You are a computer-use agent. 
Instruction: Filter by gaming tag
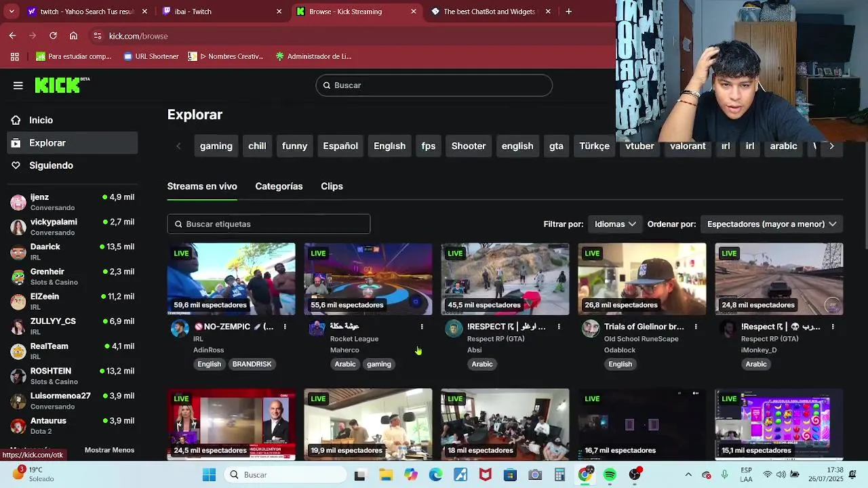[x=216, y=146]
